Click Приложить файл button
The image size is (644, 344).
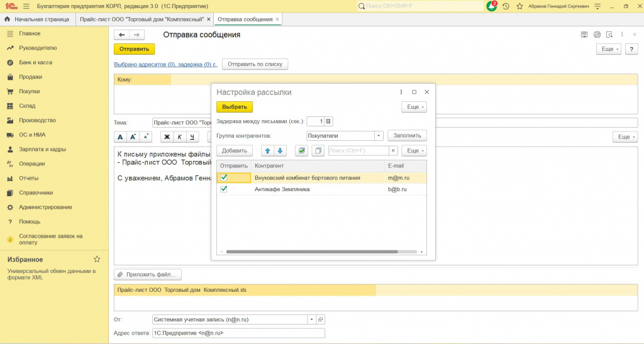(147, 274)
